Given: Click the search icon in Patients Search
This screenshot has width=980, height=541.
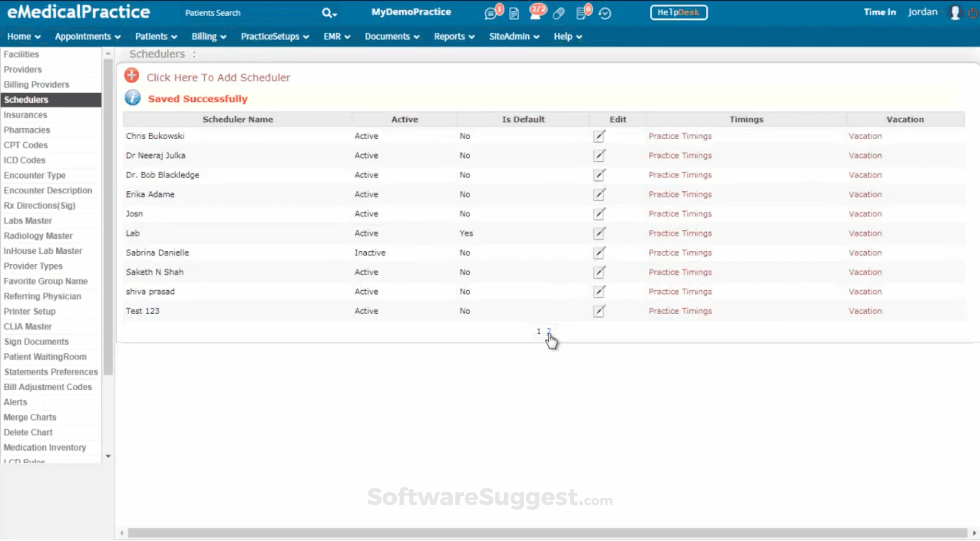Looking at the screenshot, I should point(327,13).
